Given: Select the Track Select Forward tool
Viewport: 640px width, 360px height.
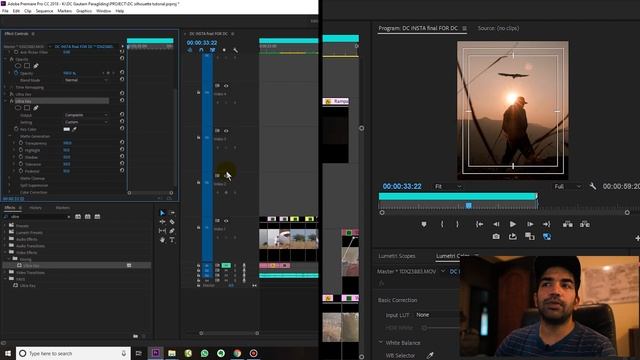Looking at the screenshot, I should tap(172, 213).
